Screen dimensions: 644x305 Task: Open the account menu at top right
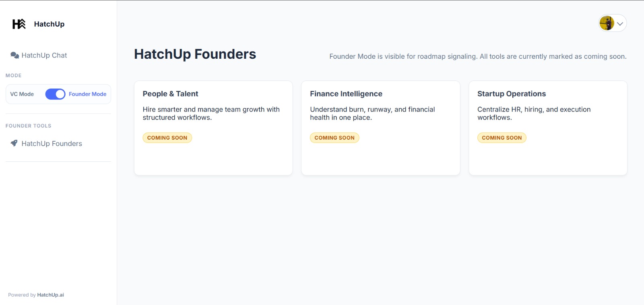612,23
